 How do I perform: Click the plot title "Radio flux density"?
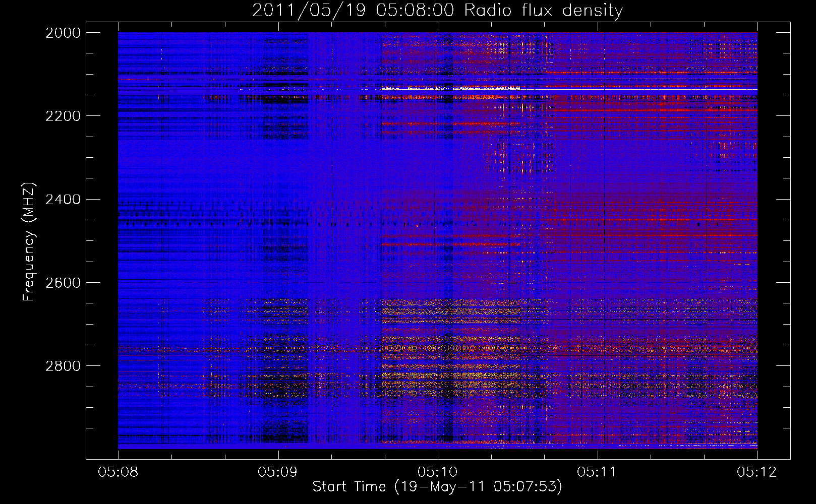[543, 11]
